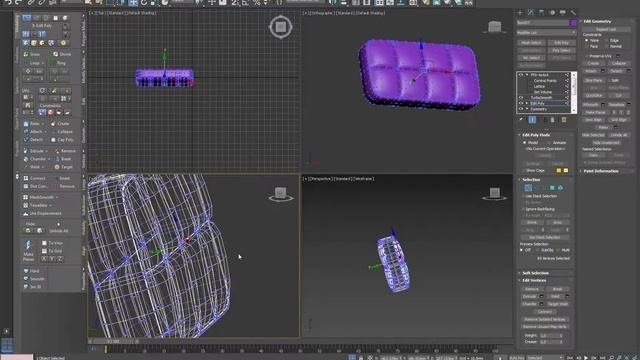This screenshot has height=360, width=640.
Task: Click the Undo arrow in main toolbar
Action: click(x=8, y=2)
